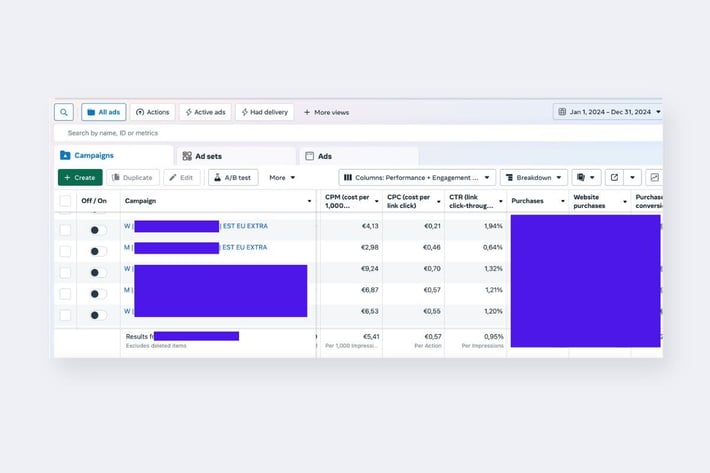The height and width of the screenshot is (473, 710).
Task: Click the green Create button
Action: 80,177
